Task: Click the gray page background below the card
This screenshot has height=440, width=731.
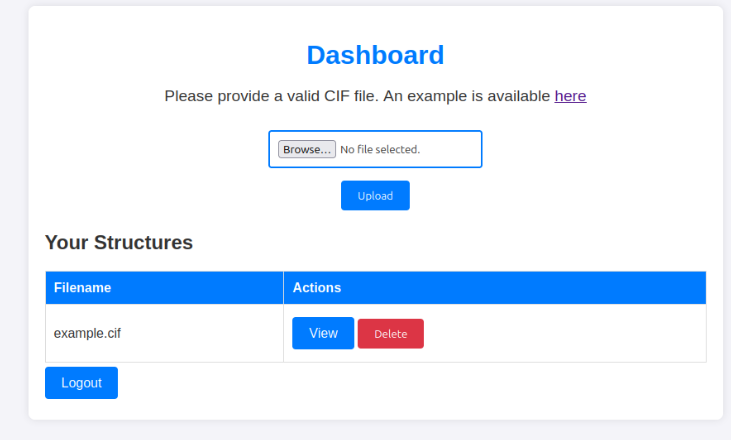Action: coord(375,431)
